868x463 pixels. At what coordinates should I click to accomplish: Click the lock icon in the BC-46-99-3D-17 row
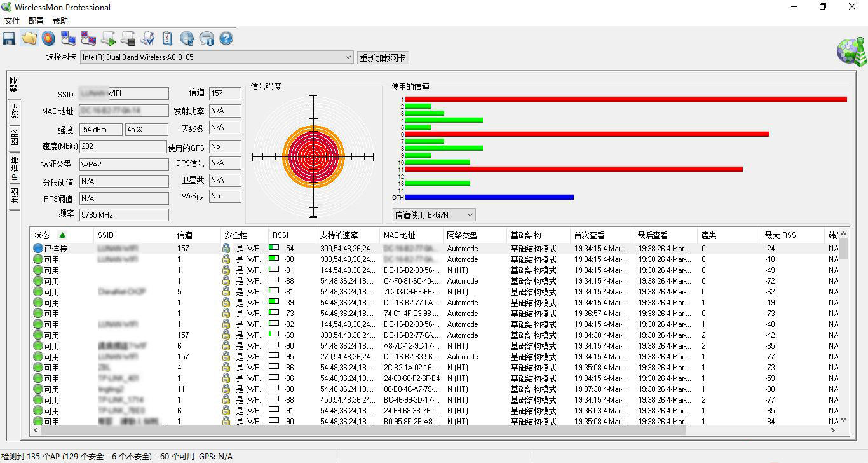coord(226,400)
